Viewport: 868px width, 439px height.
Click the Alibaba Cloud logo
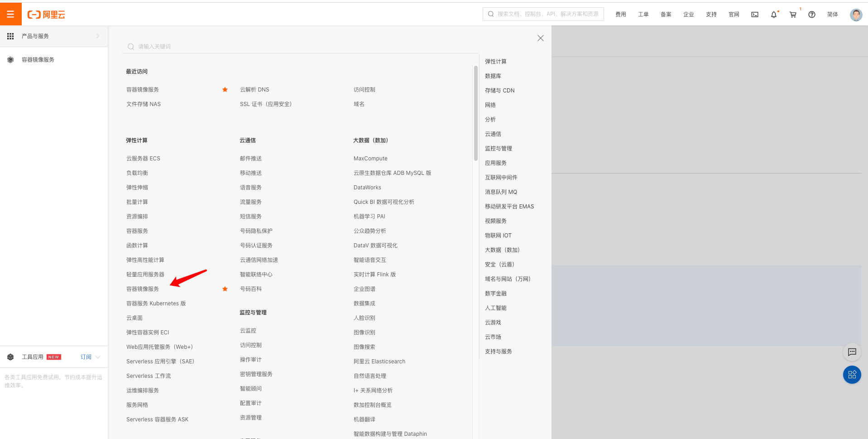coord(46,14)
